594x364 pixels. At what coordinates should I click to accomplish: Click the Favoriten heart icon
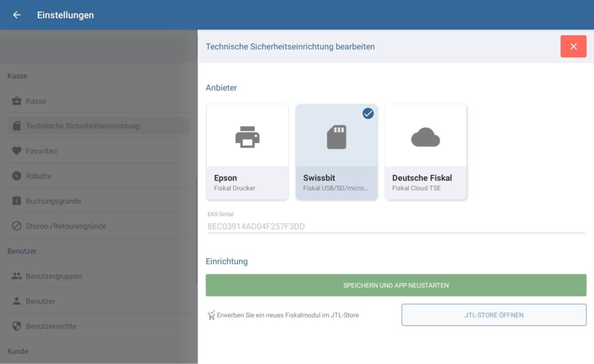point(17,151)
